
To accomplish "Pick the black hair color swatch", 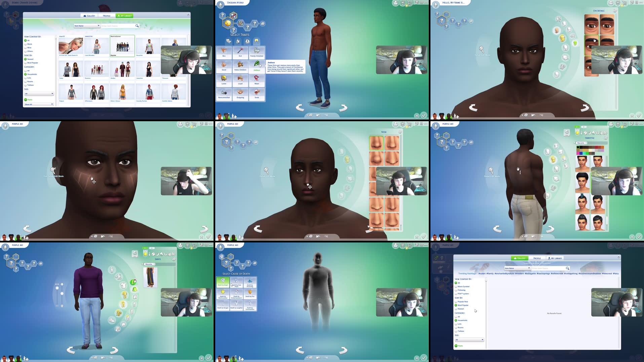I will pos(578,147).
